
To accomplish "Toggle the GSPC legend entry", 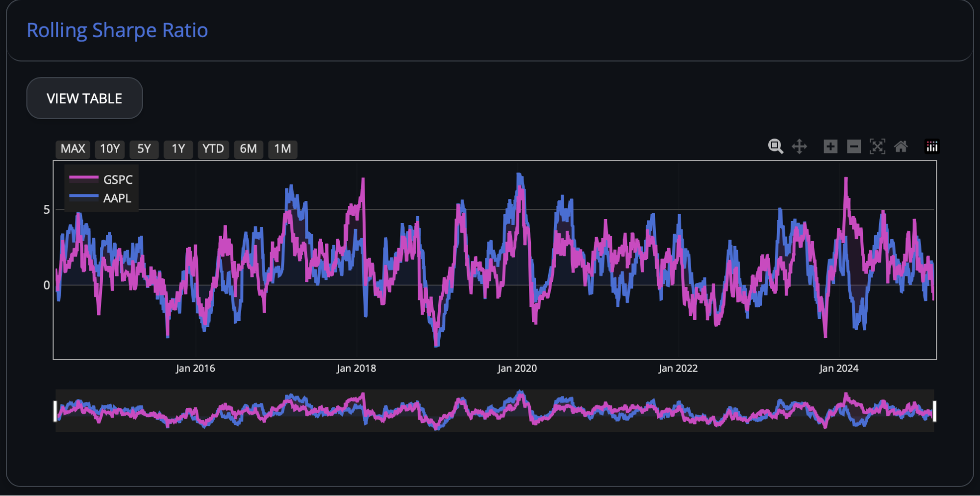I will tap(101, 179).
